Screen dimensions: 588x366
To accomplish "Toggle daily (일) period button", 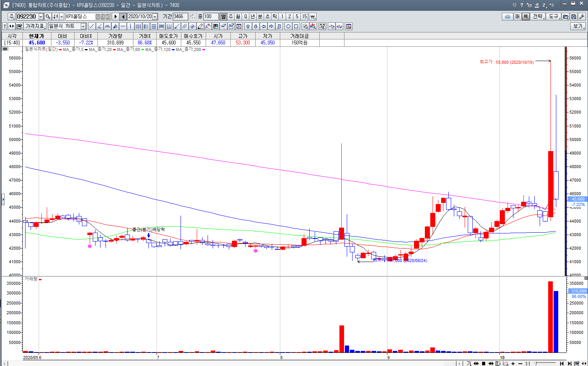I will click(x=223, y=17).
